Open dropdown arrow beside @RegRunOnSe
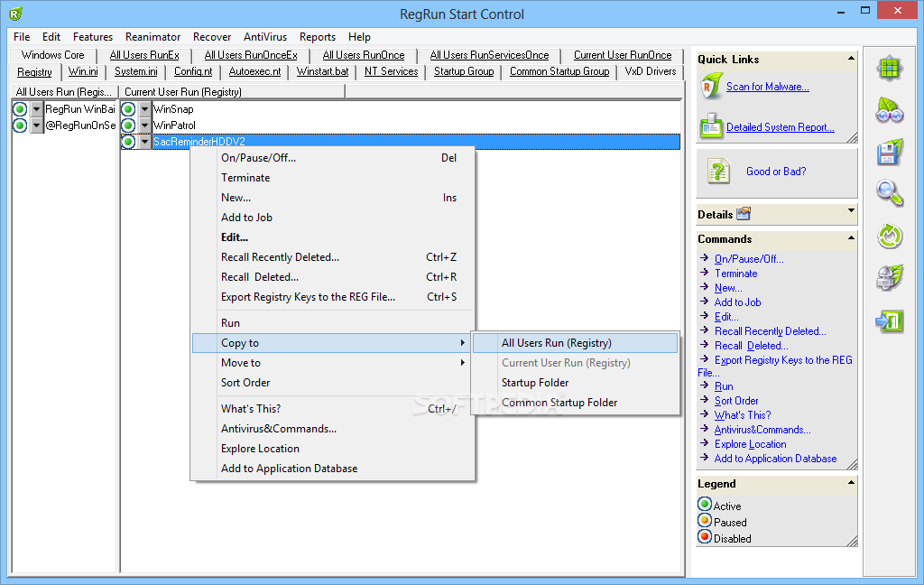 (x=36, y=125)
